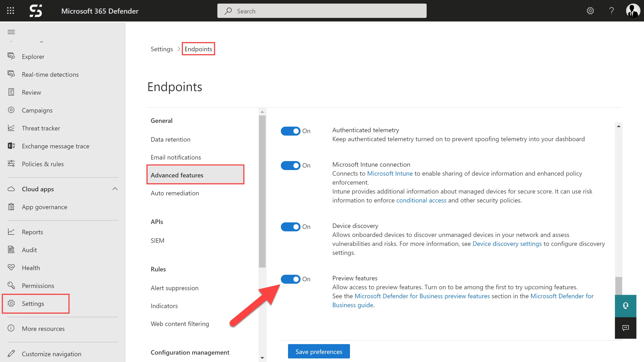Click the Threat tracker chart icon
The height and width of the screenshot is (362, 644).
coord(11,128)
